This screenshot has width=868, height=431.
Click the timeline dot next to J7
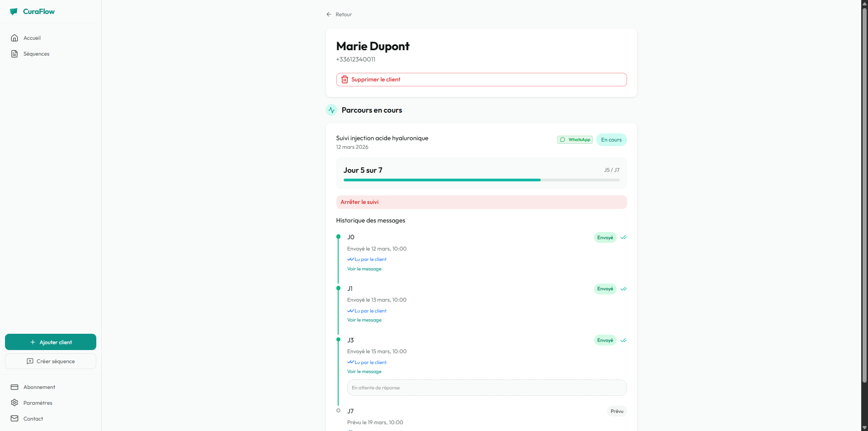(x=339, y=411)
